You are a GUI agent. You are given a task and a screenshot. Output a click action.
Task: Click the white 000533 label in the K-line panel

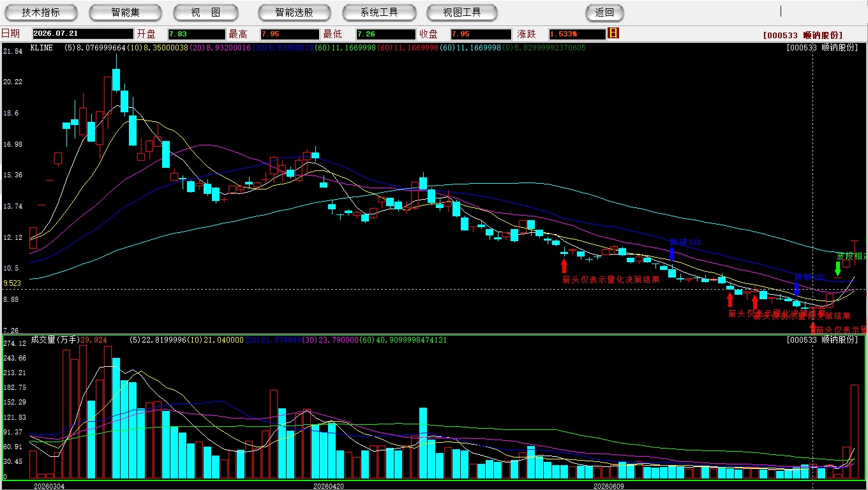point(822,48)
